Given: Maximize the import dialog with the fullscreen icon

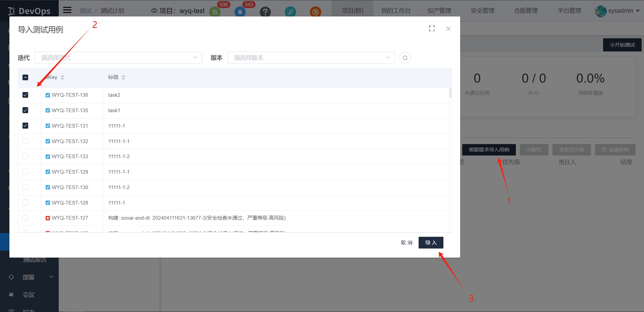Looking at the screenshot, I should tap(431, 29).
